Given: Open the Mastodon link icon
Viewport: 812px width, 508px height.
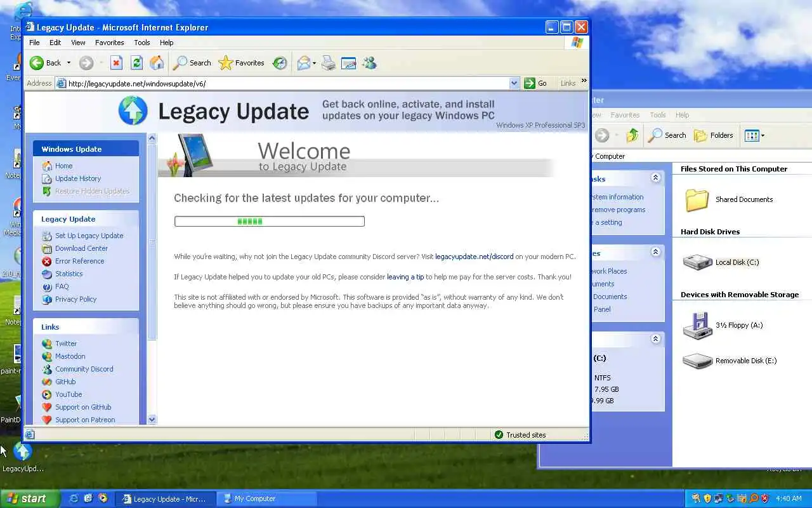Looking at the screenshot, I should point(47,356).
